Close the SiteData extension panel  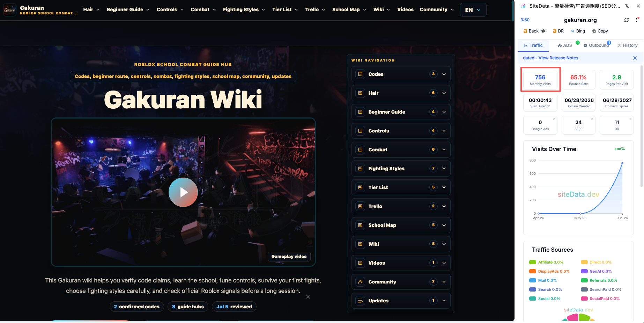[638, 6]
